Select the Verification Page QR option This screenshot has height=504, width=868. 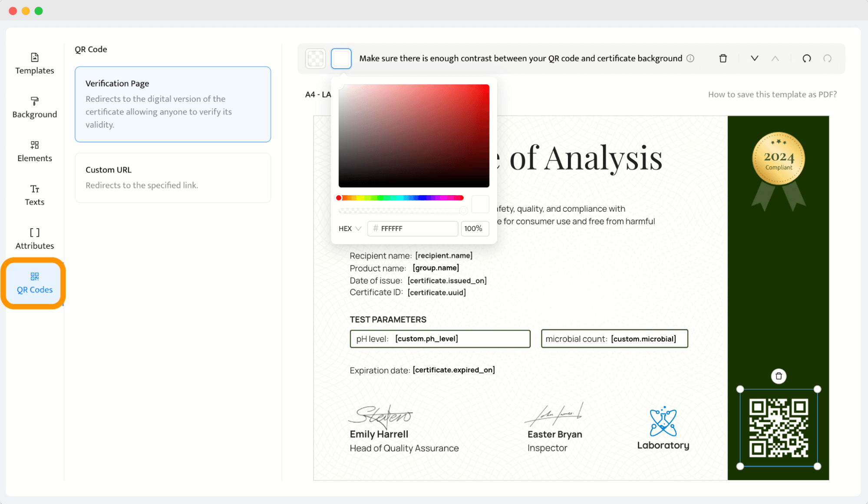173,104
